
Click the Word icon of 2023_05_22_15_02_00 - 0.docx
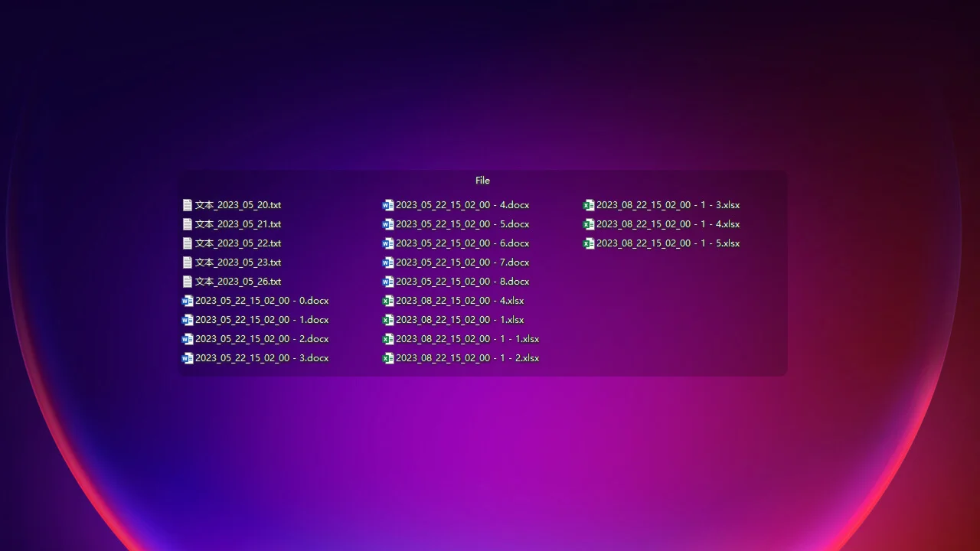point(188,301)
